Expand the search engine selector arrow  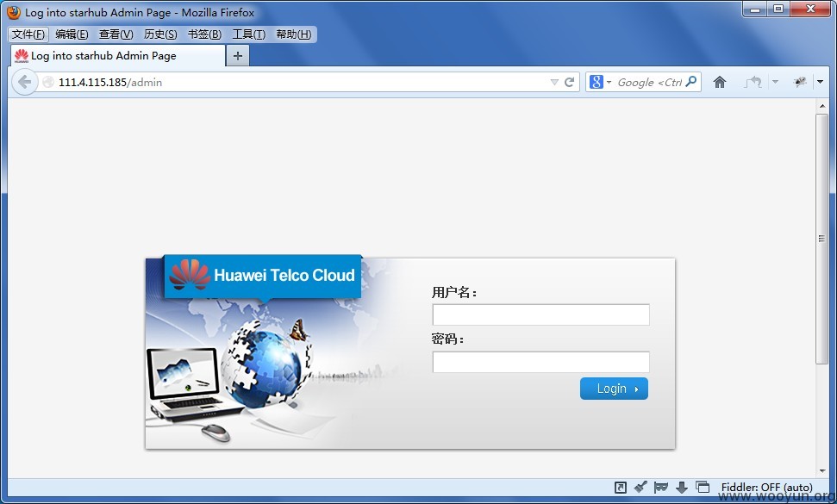coord(609,82)
